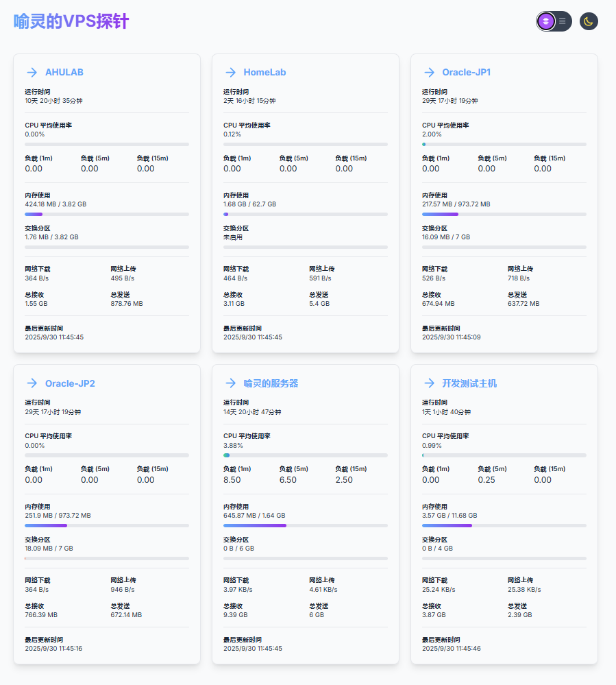
Task: Toggle the card/list layout switch
Action: tap(554, 21)
